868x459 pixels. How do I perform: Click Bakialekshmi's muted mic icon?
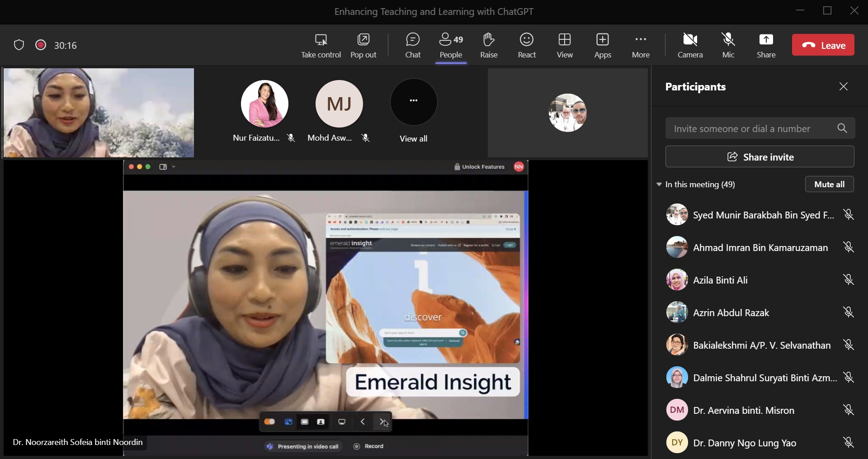click(849, 345)
